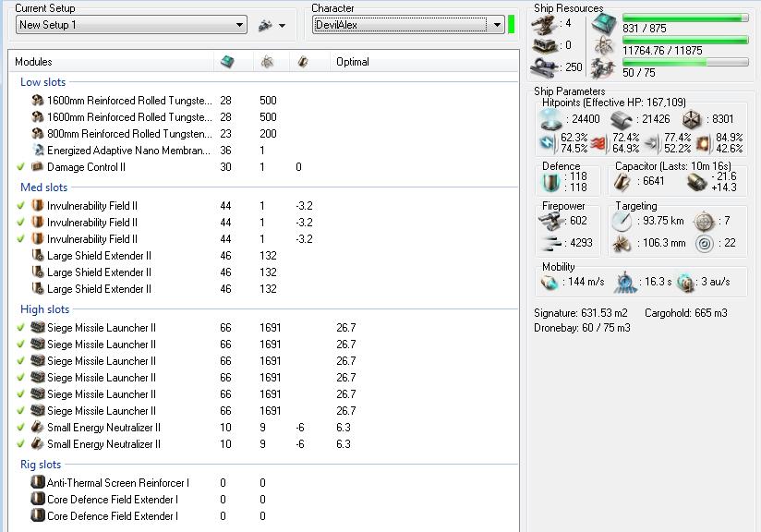Click Anti-Thermal Screen Reinforcer I icon
Image resolution: width=761 pixels, height=532 pixels.
tap(37, 482)
